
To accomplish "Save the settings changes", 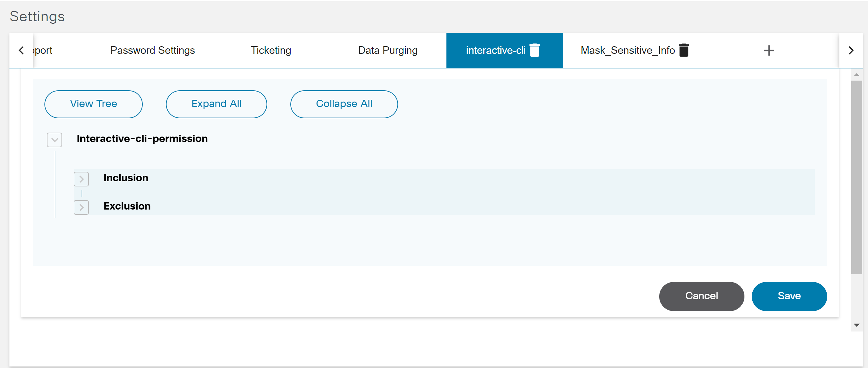I will (789, 296).
